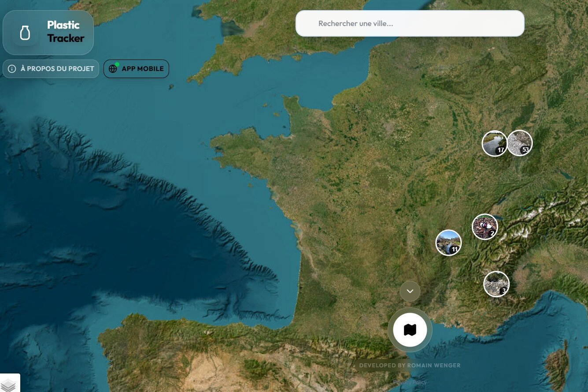Click the black map icon in white circle
The height and width of the screenshot is (392, 588).
pos(410,329)
